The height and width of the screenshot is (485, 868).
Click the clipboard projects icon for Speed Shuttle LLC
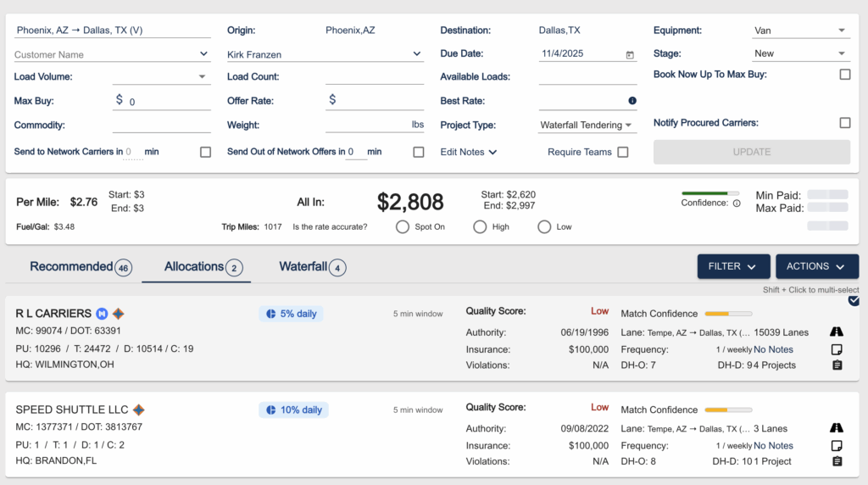coord(837,461)
